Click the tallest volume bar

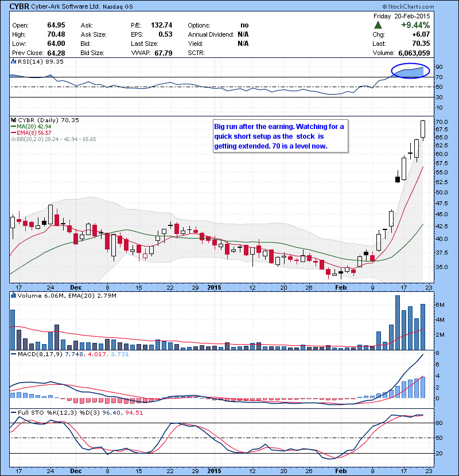(398, 322)
